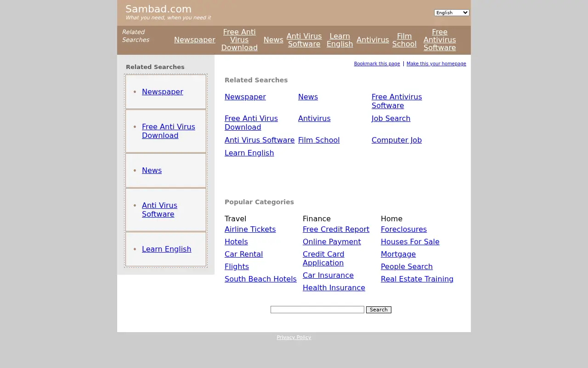Open Car Insurance under Finance

pos(328,275)
